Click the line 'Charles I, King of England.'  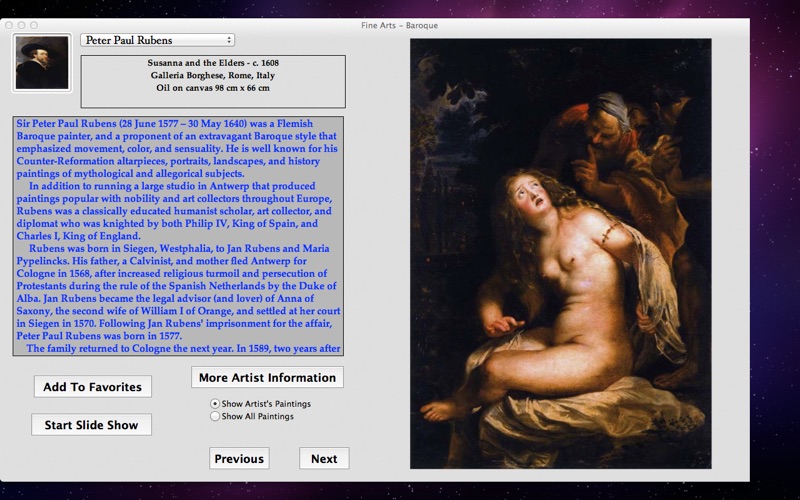78,236
